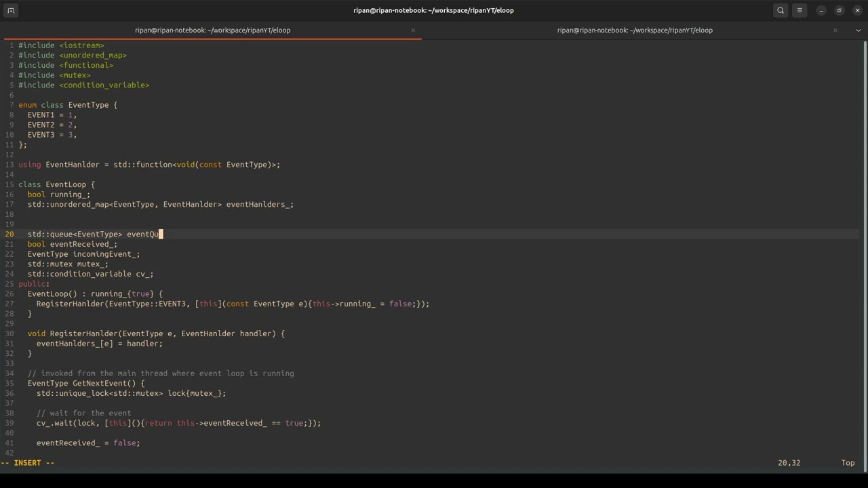Click the 'std::mutex mutex_;' line

(x=68, y=264)
